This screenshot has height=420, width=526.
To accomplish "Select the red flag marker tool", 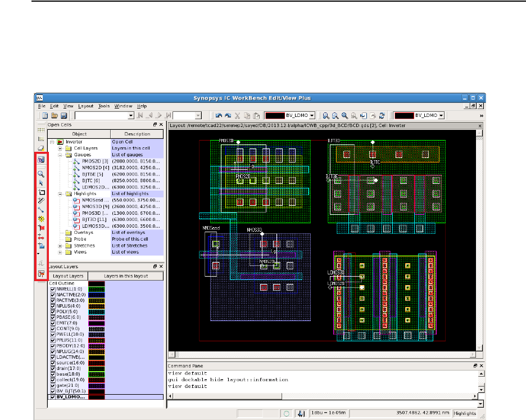I will tap(41, 228).
